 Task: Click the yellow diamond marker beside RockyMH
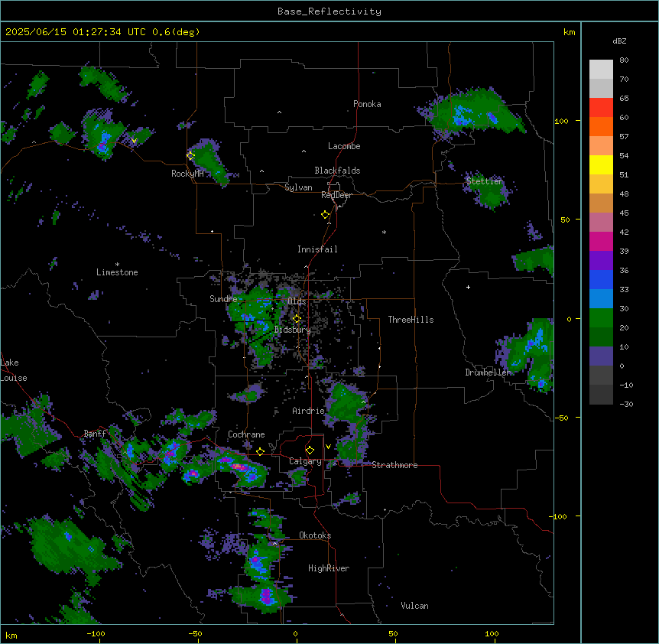click(x=190, y=156)
